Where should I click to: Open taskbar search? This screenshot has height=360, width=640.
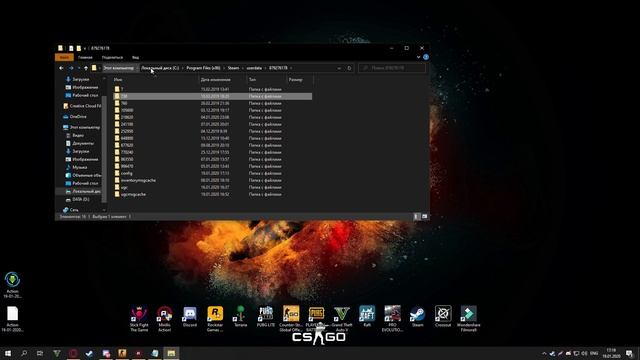click(24, 353)
